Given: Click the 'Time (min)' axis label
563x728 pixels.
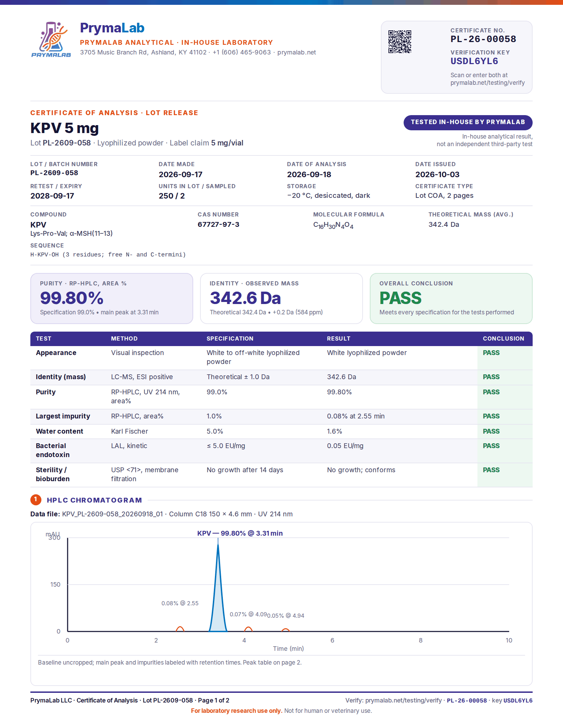Looking at the screenshot, I should [288, 648].
